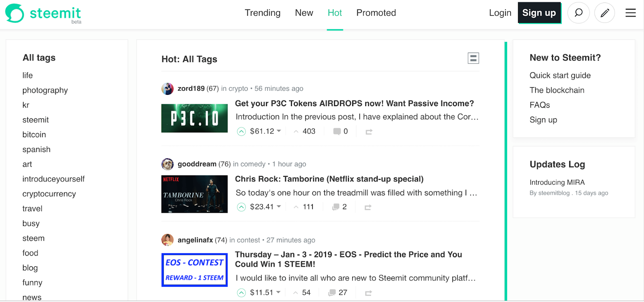Filter by the kr tag
The image size is (644, 302).
pos(26,105)
